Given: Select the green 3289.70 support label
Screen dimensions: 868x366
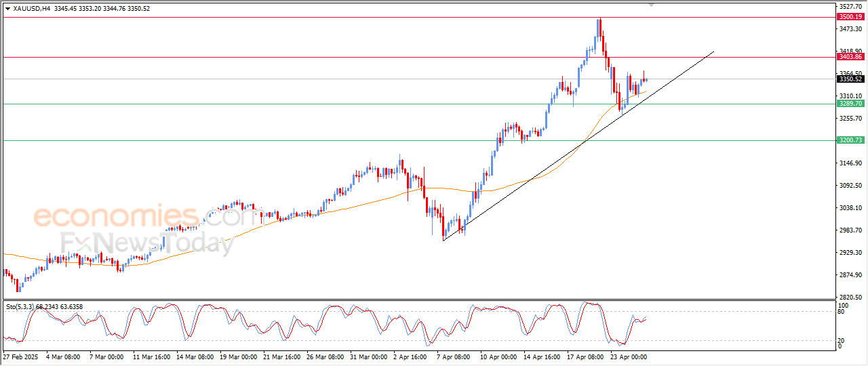Looking at the screenshot, I should [x=850, y=104].
